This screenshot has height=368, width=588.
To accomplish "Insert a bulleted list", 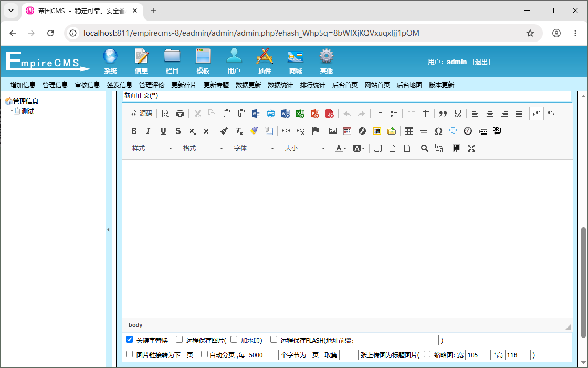I will coord(394,114).
